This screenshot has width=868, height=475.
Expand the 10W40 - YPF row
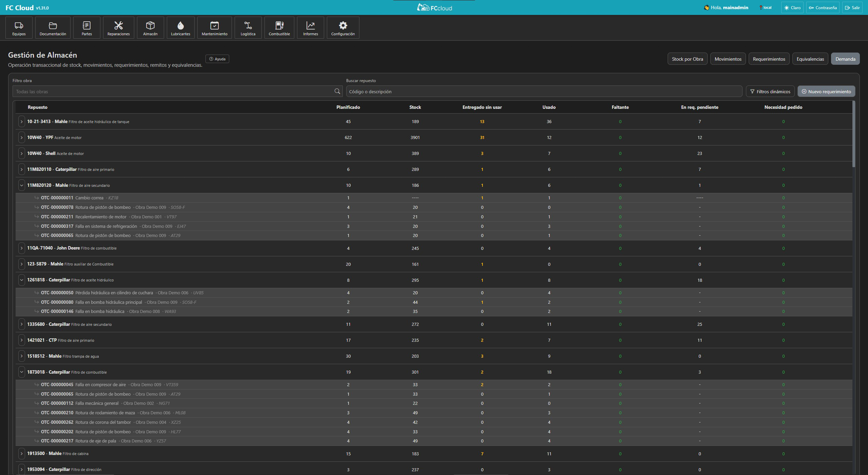[21, 137]
